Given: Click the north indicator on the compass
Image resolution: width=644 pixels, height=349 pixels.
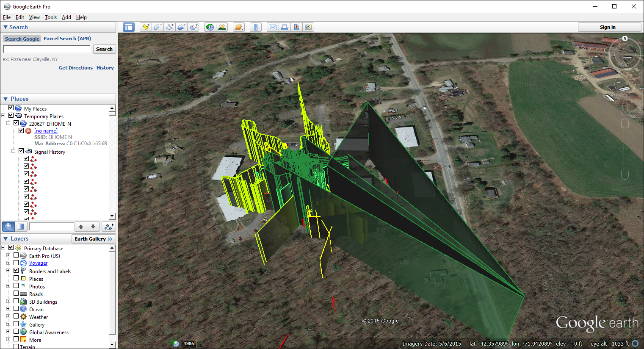Looking at the screenshot, I should pos(625,39).
